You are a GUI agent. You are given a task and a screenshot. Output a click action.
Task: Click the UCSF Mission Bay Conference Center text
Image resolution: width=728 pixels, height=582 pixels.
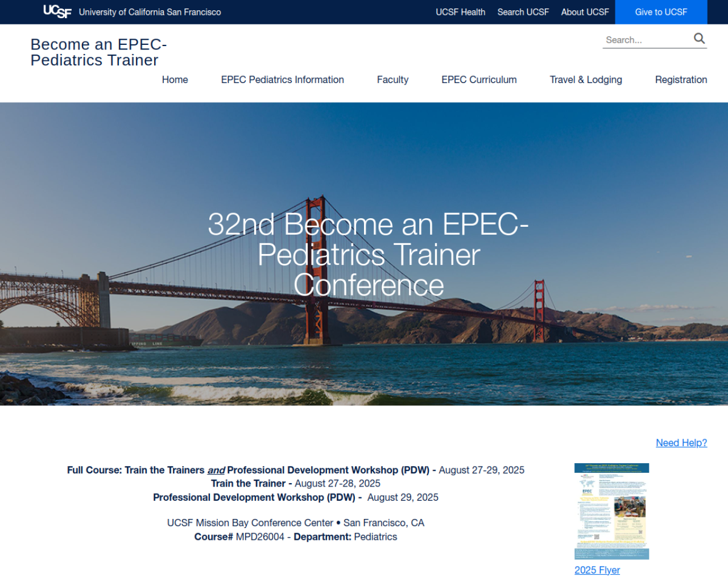[250, 523]
